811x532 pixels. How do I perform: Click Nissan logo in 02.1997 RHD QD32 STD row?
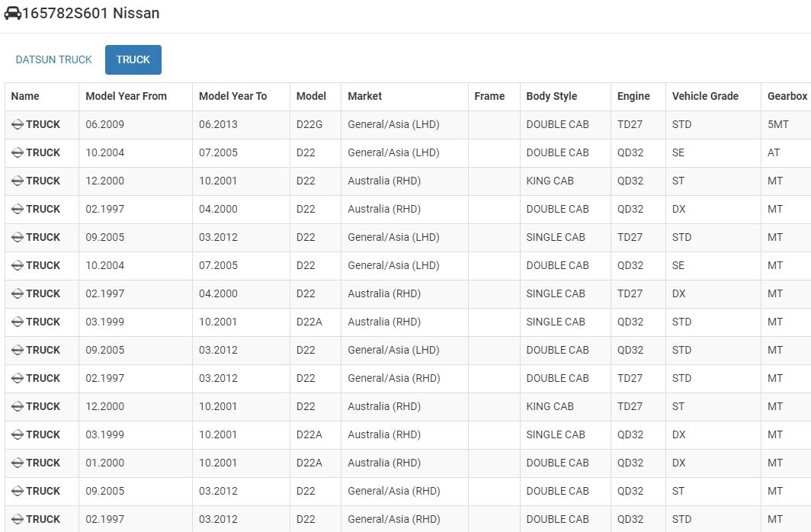click(x=18, y=519)
